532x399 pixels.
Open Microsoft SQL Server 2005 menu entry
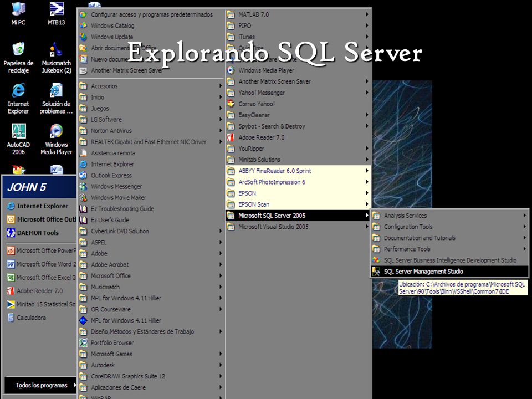[x=298, y=216]
